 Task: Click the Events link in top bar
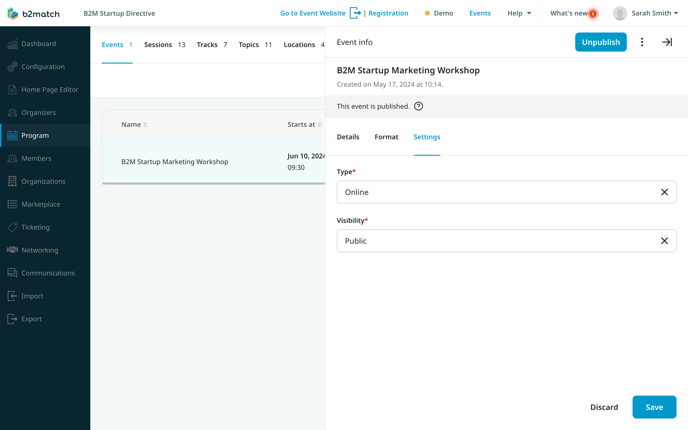pos(480,13)
